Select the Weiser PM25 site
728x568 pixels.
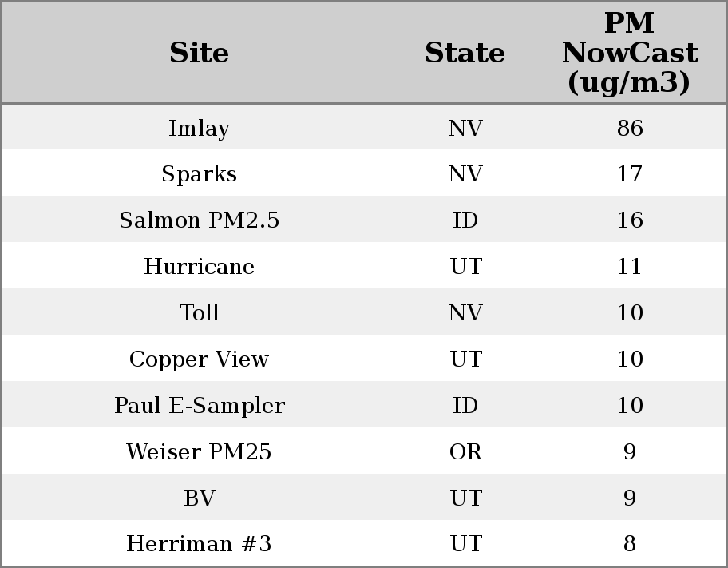click(x=199, y=451)
